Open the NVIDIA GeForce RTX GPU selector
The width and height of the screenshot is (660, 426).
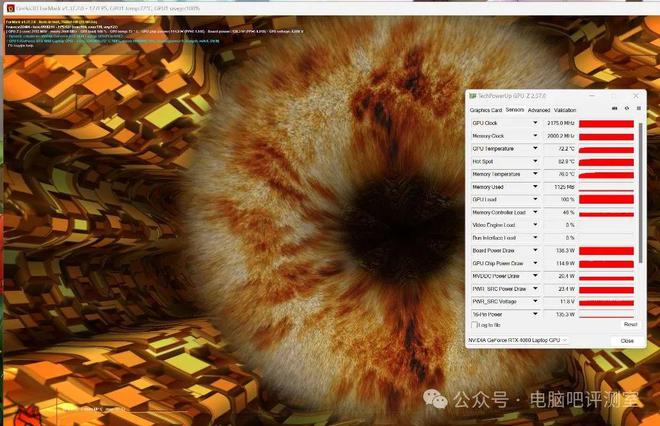click(x=518, y=340)
